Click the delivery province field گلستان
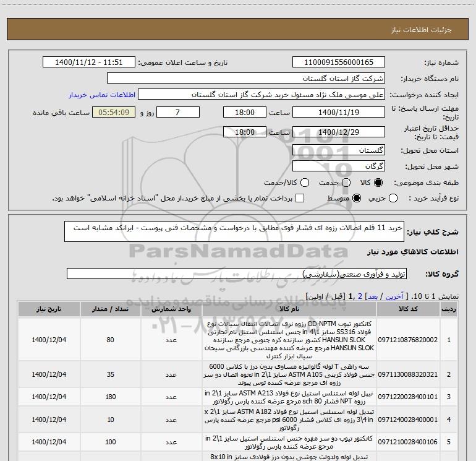The image size is (476, 461). pyautogui.click(x=339, y=150)
